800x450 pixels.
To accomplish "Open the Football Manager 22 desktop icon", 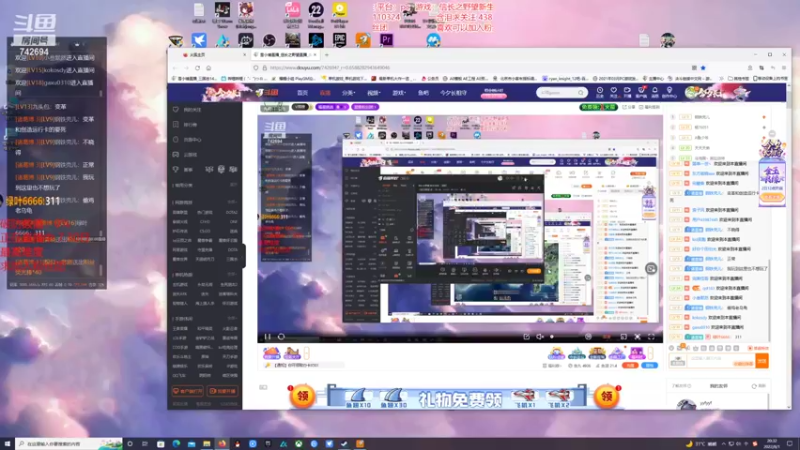I will (x=316, y=10).
